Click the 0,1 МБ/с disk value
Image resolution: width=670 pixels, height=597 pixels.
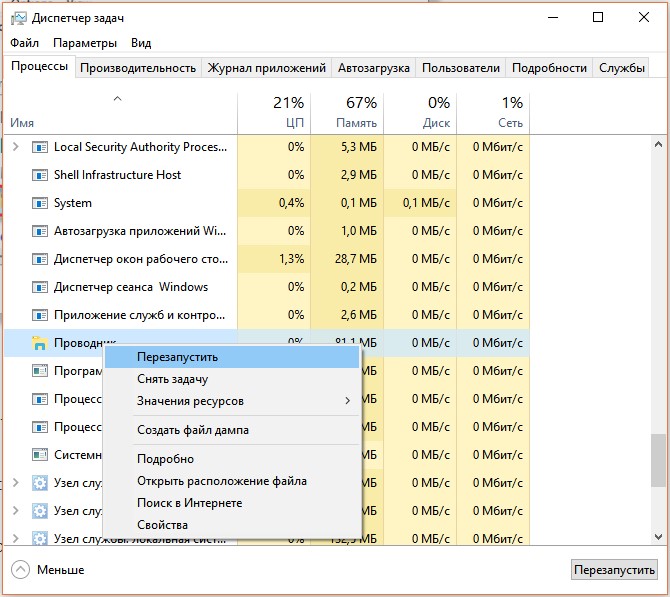coord(426,203)
